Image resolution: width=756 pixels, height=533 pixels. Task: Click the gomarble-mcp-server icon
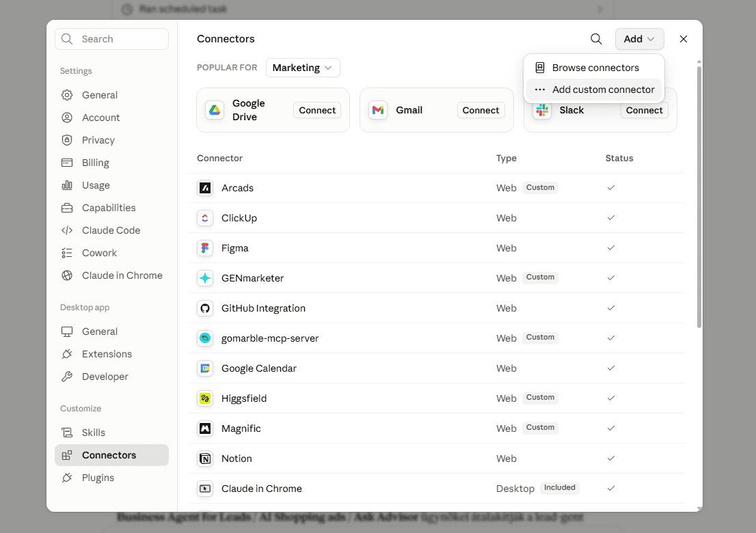tap(205, 338)
